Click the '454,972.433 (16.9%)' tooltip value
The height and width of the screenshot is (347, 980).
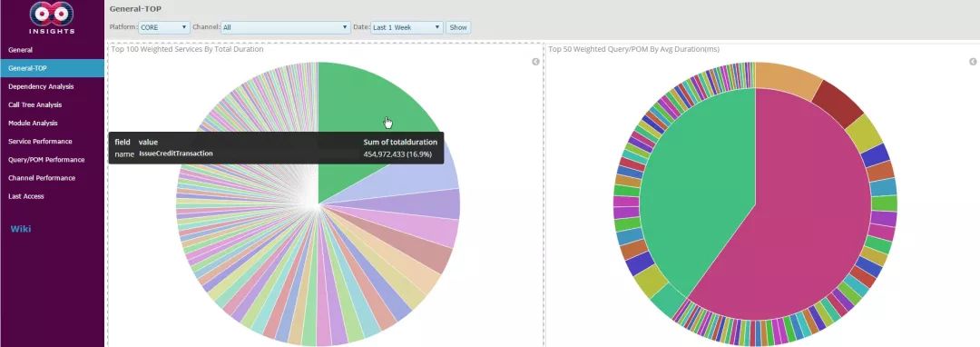click(397, 154)
